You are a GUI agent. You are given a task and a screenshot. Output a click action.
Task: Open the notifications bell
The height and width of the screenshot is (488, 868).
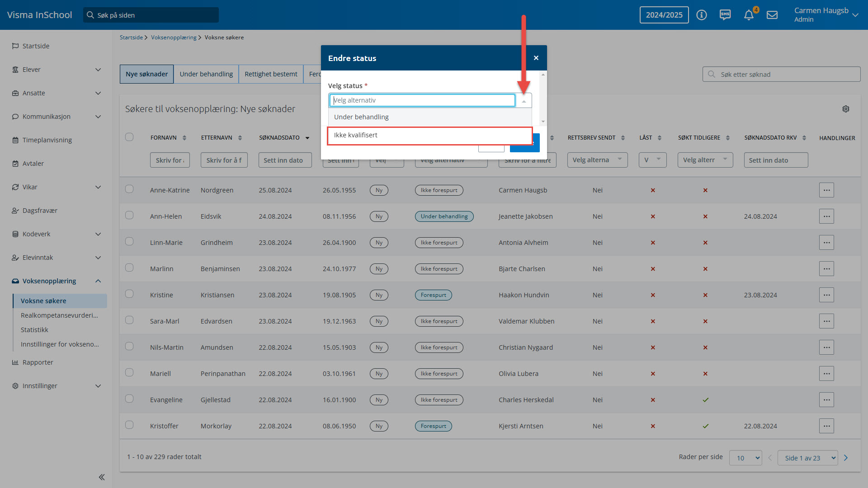click(749, 15)
